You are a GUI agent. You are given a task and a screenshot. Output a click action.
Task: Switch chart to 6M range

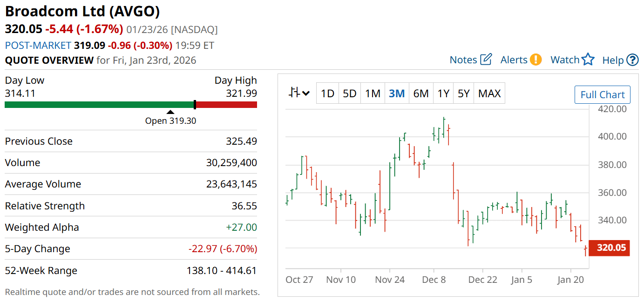(x=421, y=94)
